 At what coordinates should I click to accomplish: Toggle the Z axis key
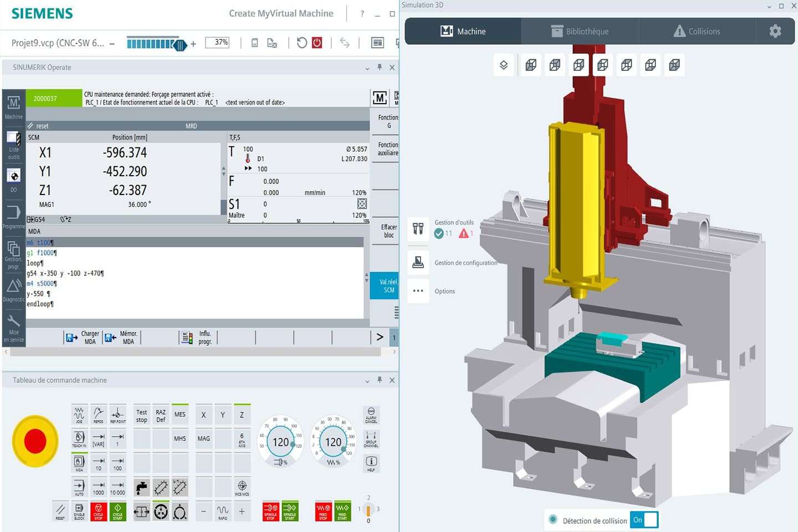click(x=242, y=415)
